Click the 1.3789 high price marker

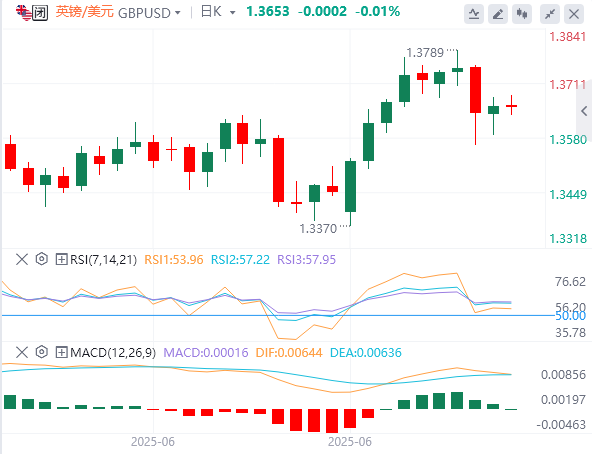[x=425, y=53]
